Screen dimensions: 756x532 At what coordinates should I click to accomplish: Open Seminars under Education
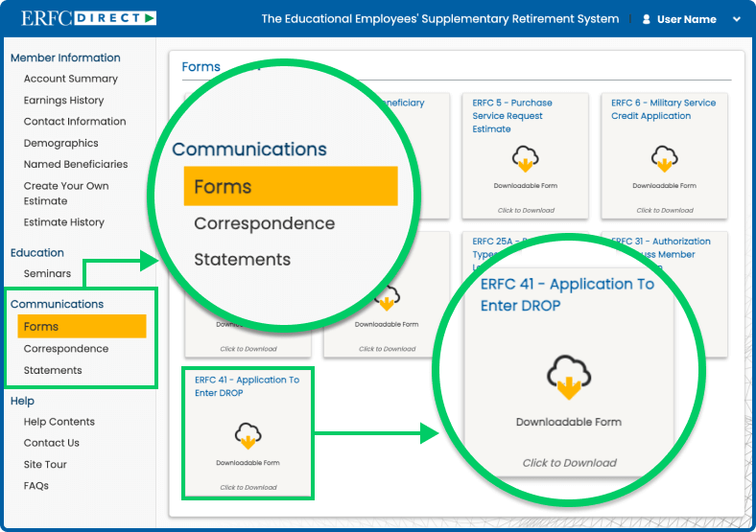point(47,274)
